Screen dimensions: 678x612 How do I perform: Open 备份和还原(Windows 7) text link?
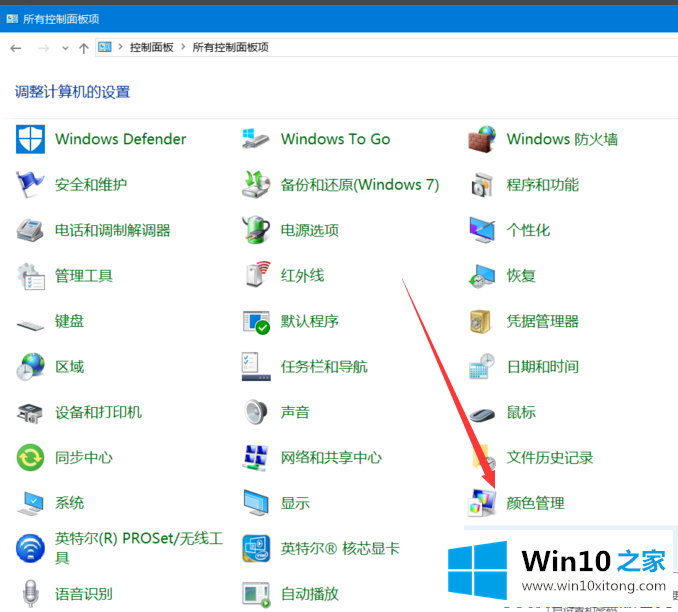tap(360, 185)
